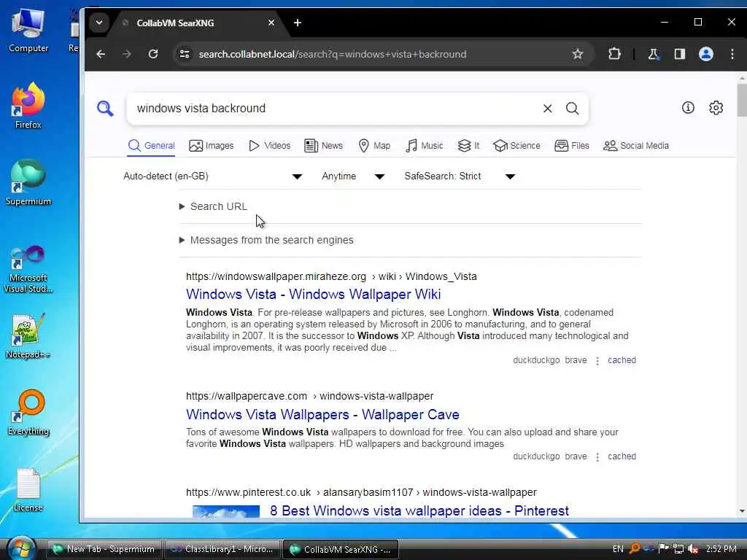Switch to New Tab - Supermium taskbar button
The image size is (747, 560).
coord(104,549)
